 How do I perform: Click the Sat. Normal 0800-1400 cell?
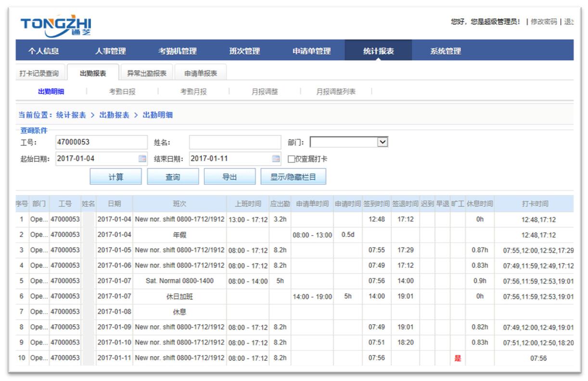pyautogui.click(x=179, y=281)
